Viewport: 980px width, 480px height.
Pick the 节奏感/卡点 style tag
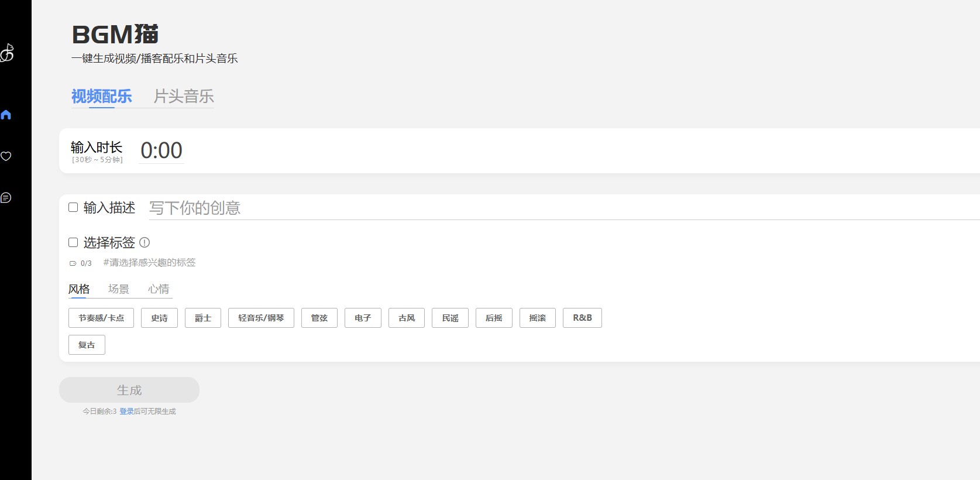[101, 318]
